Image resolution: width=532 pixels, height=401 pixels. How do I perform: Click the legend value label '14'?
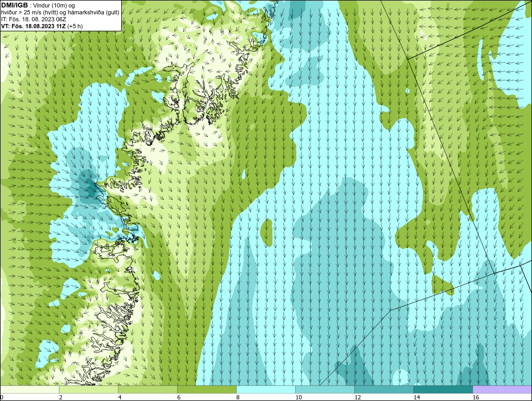417,397
